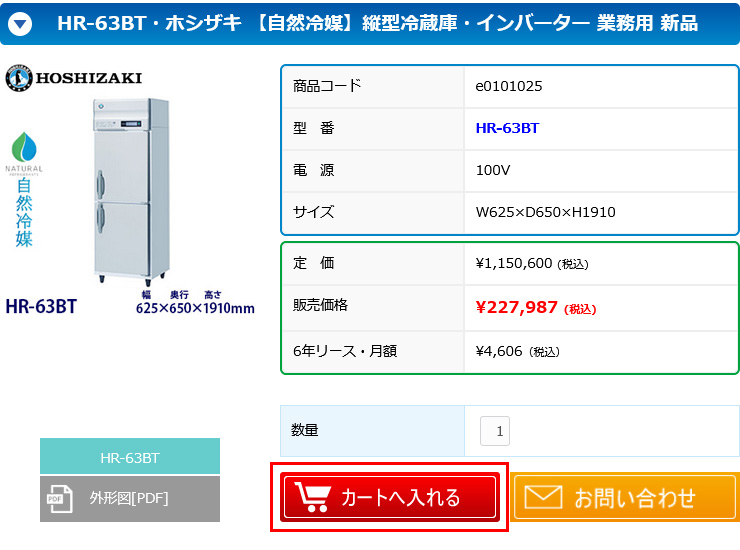Select the 100V power value
Image resolution: width=740 pixels, height=550 pixels.
coord(493,170)
